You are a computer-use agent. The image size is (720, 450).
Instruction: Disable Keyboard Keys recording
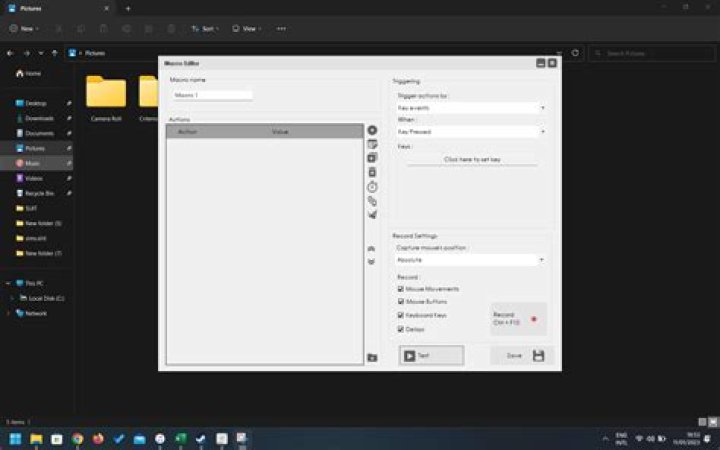(x=401, y=315)
